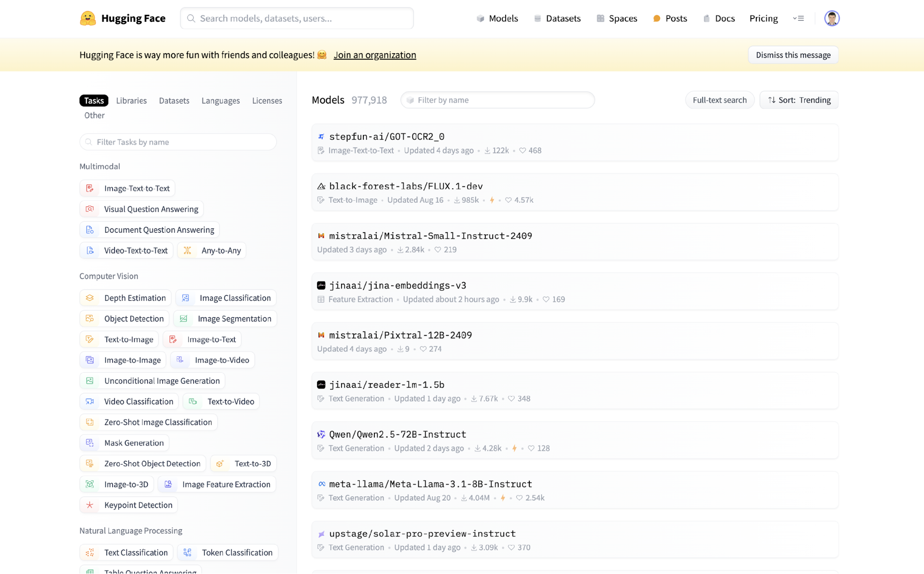Select the Image Segmentation task
This screenshot has height=574, width=924.
click(225, 319)
